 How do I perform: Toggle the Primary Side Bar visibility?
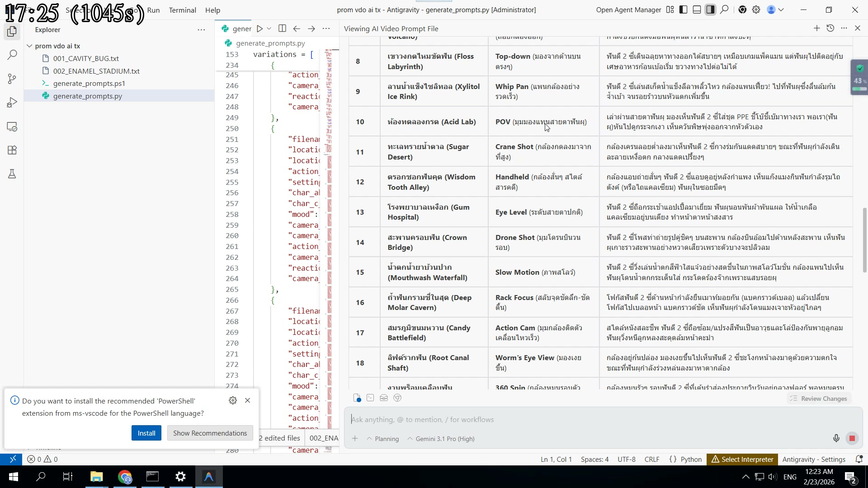pos(683,9)
